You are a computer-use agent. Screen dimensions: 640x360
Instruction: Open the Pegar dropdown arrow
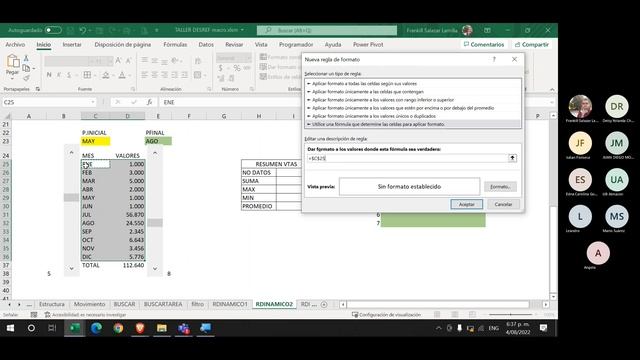coord(13,78)
